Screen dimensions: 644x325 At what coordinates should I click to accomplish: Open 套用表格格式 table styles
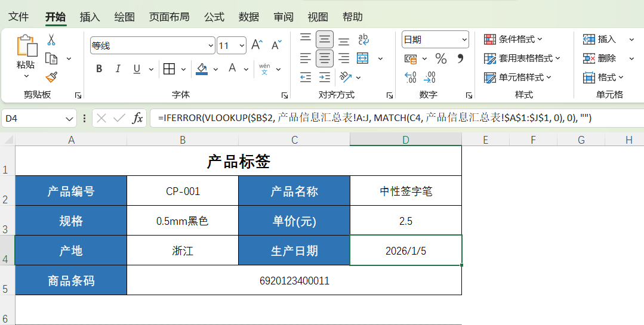pos(522,58)
